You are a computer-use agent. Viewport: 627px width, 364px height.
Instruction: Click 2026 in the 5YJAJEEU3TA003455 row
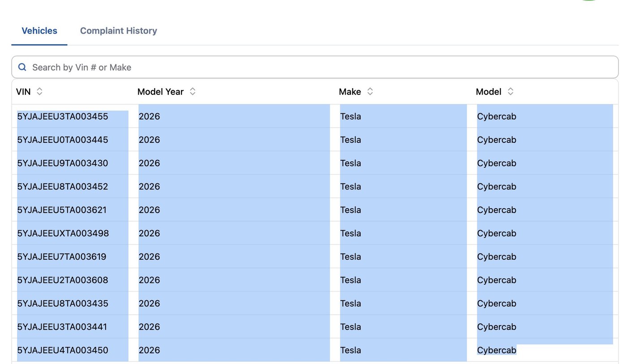[149, 116]
